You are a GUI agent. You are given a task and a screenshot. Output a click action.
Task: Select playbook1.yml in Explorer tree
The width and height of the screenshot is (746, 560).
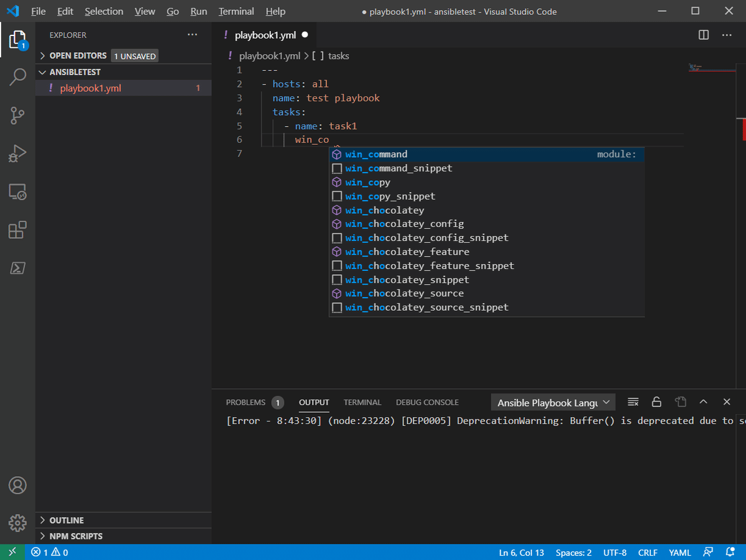point(123,88)
